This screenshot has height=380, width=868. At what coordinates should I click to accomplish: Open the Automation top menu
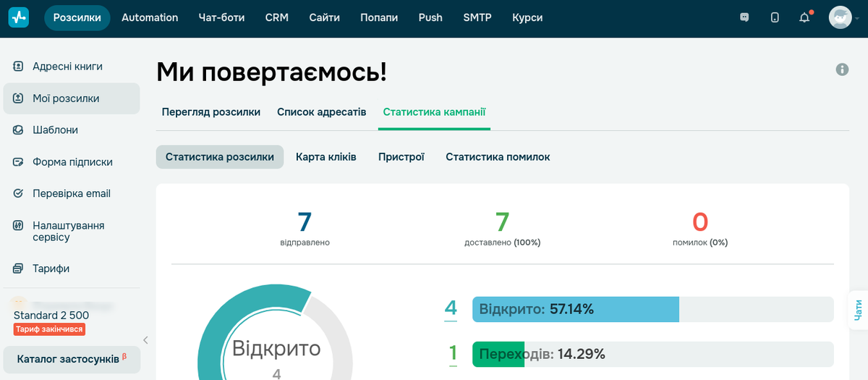click(150, 17)
